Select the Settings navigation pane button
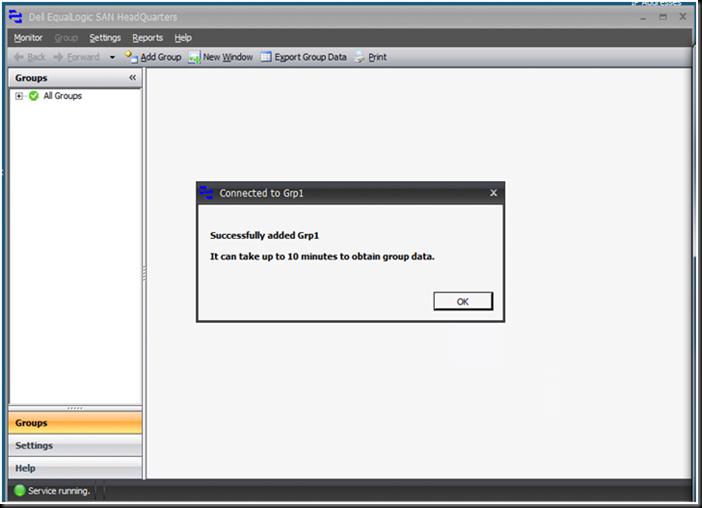Screen dimensions: 702x508 pyautogui.click(x=75, y=445)
